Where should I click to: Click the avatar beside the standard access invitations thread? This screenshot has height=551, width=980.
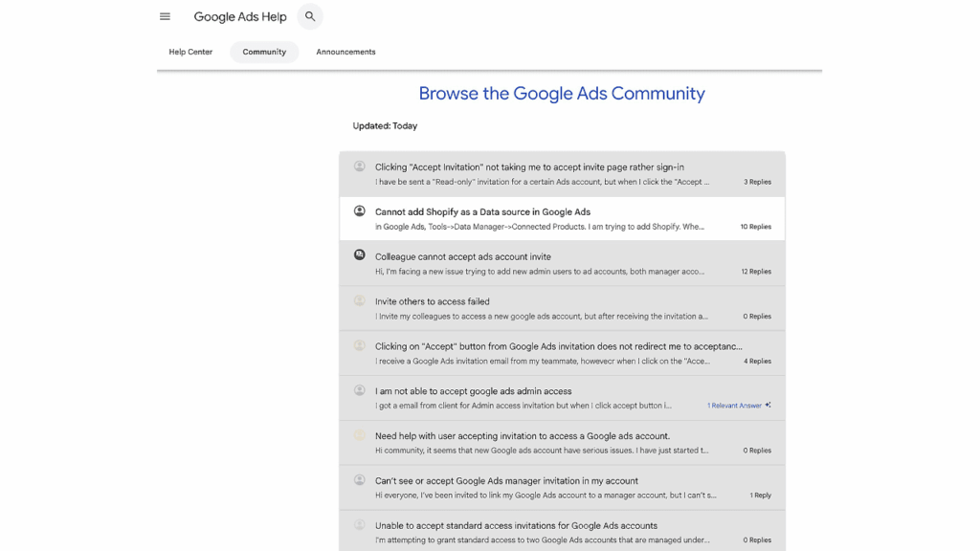358,525
